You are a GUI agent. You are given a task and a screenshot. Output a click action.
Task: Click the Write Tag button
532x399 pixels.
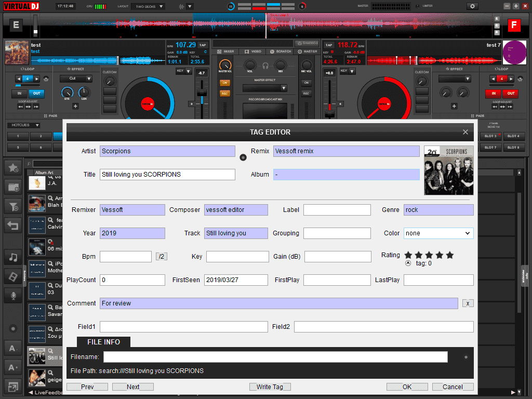click(270, 387)
